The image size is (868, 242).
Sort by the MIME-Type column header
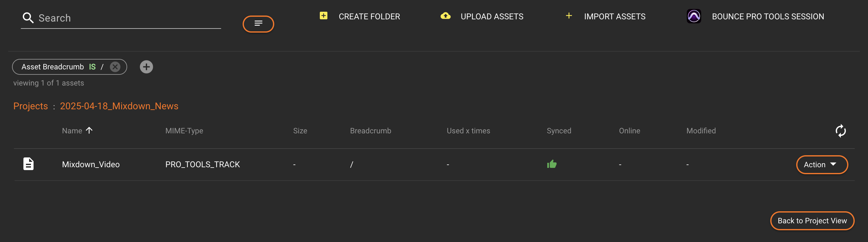point(184,131)
